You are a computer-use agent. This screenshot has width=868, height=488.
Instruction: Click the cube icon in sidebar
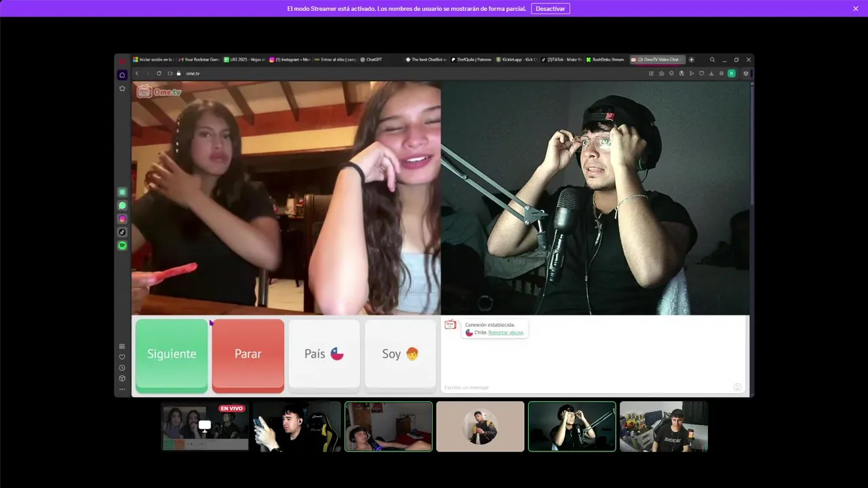[x=122, y=379]
